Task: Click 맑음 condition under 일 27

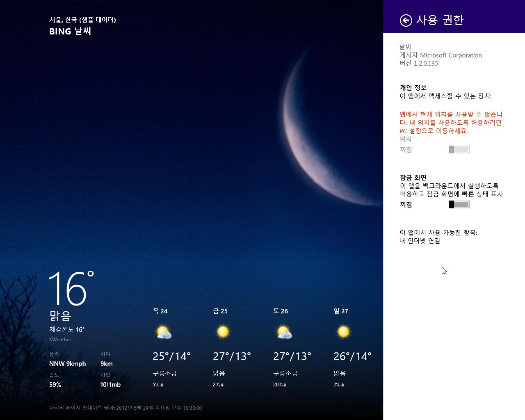Action: coord(340,374)
